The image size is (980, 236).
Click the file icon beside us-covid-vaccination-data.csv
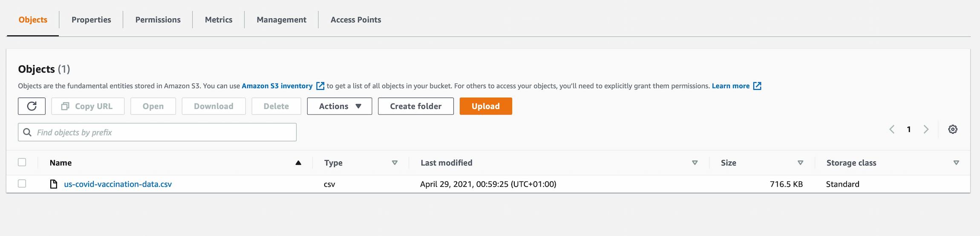click(54, 184)
